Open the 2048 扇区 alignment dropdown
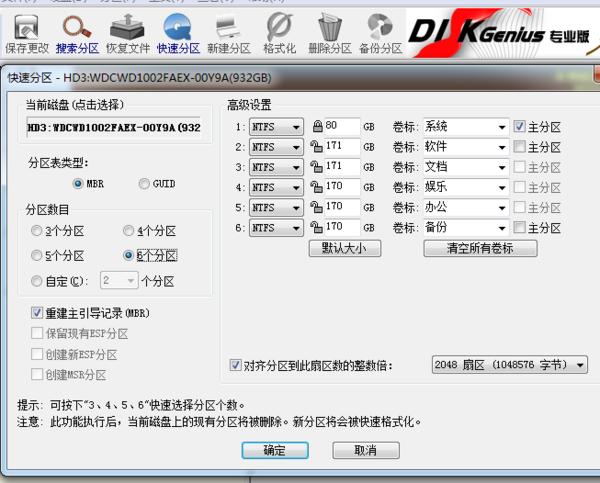This screenshot has width=600, height=483. coord(580,366)
